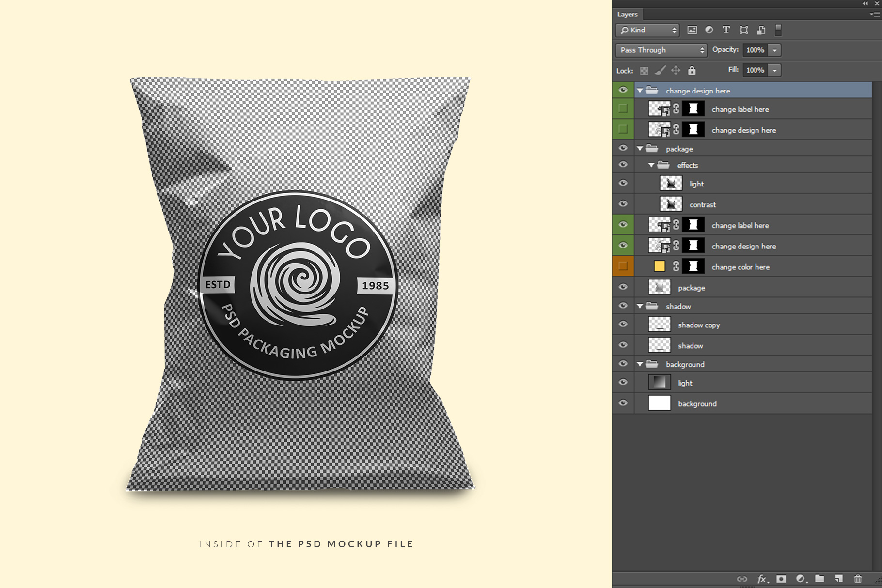Click the Fill value field

(x=755, y=70)
